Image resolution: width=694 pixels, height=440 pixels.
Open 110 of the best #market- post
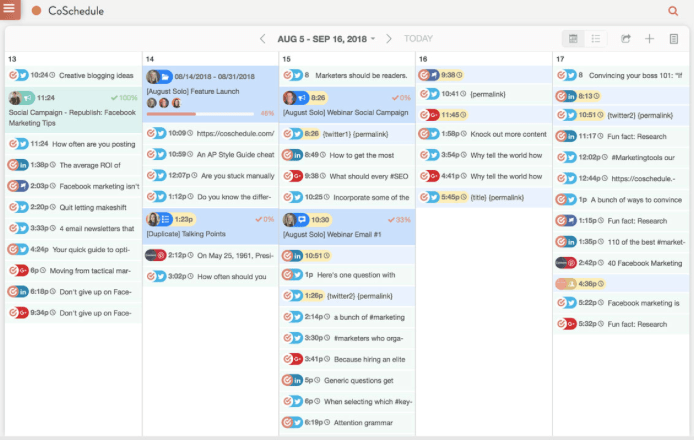(x=621, y=242)
